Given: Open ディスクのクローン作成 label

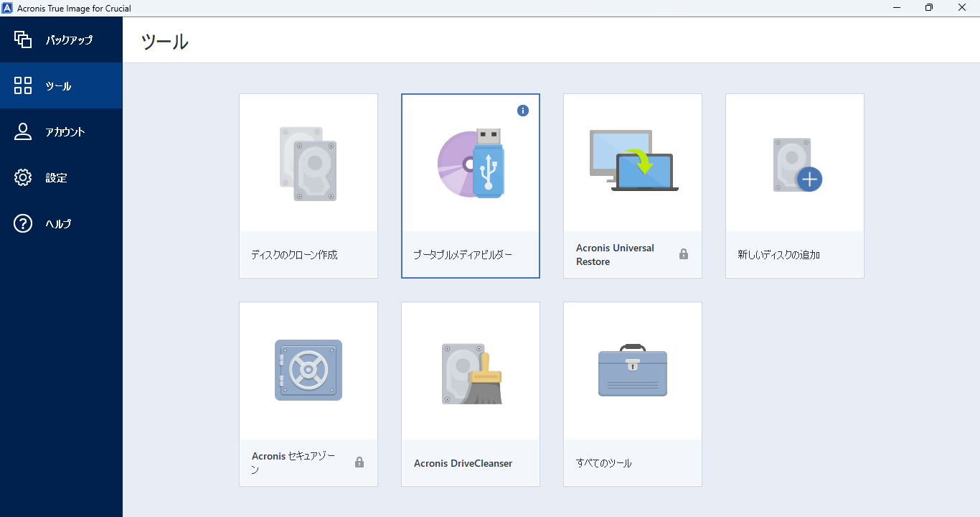Looking at the screenshot, I should (294, 255).
